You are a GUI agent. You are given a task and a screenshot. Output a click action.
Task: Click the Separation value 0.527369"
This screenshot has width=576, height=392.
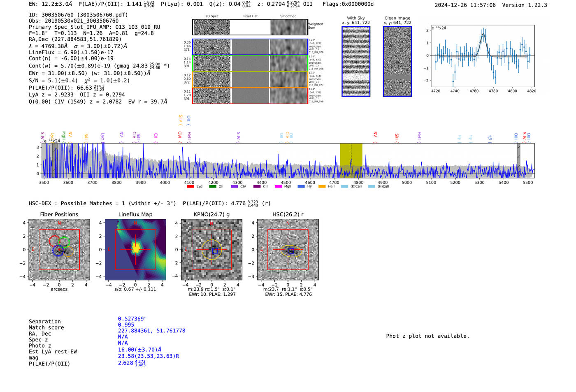pyautogui.click(x=132, y=319)
